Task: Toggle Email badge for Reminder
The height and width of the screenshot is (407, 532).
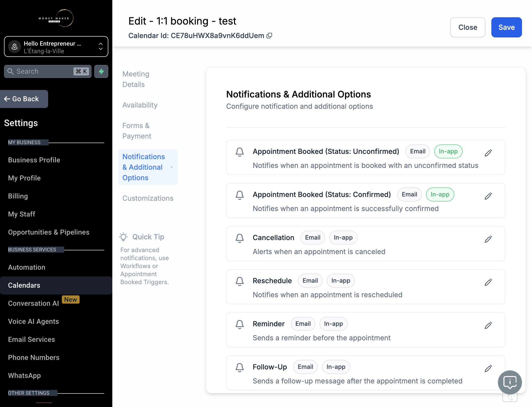Action: coord(303,324)
